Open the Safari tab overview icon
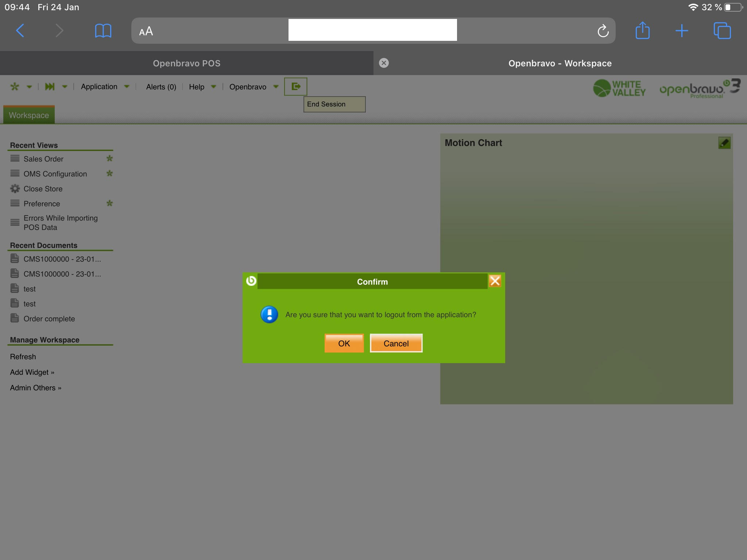The width and height of the screenshot is (747, 560). [x=722, y=31]
